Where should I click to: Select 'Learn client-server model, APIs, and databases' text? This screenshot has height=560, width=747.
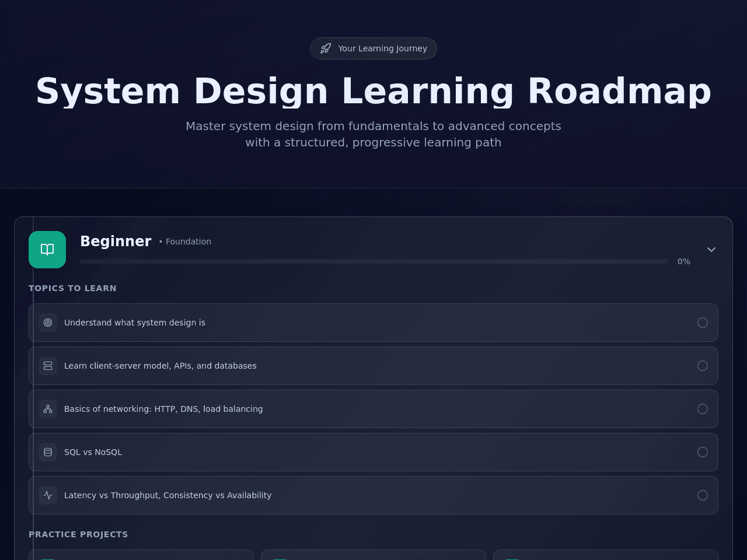point(160,366)
